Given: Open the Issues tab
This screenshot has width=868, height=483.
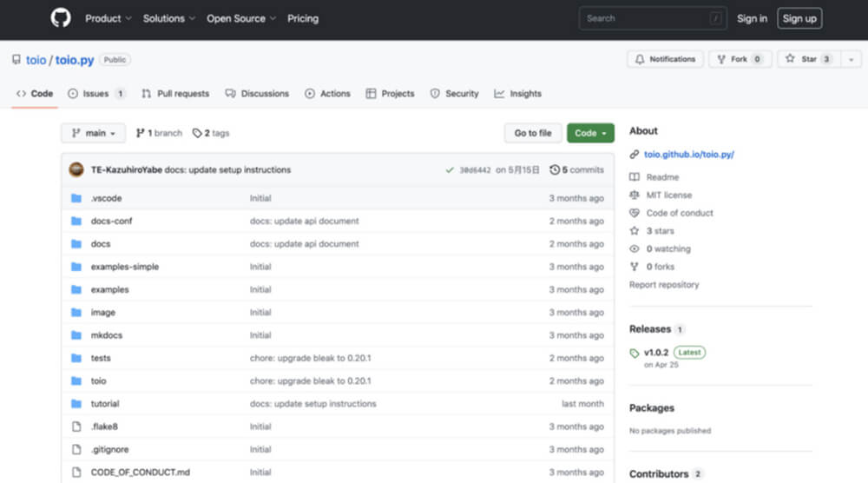Looking at the screenshot, I should coord(97,94).
